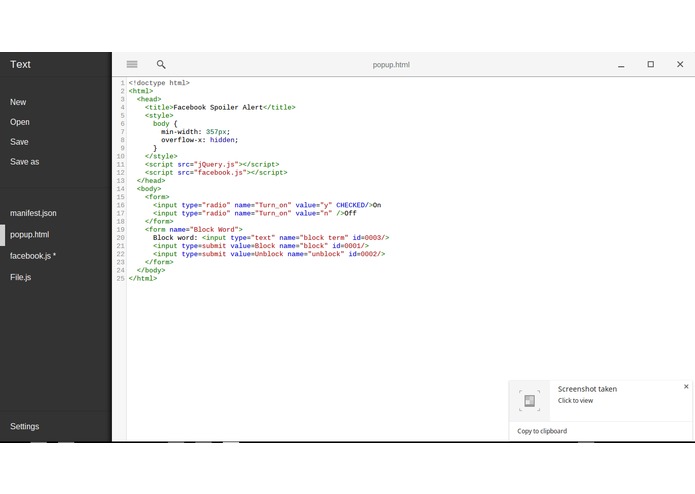Click the popup.html window title
Screen dimensions: 695x494
click(391, 65)
